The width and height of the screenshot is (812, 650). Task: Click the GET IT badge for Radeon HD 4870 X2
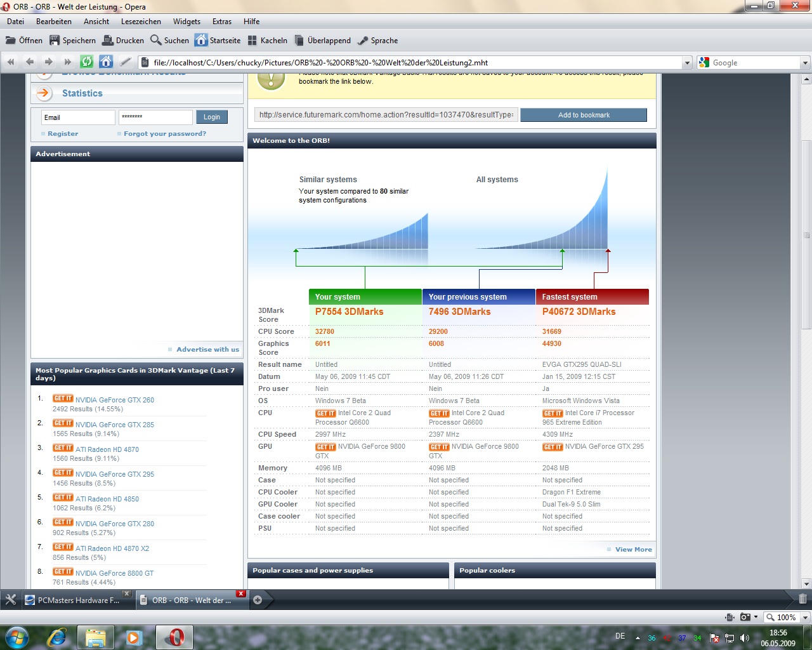click(63, 547)
